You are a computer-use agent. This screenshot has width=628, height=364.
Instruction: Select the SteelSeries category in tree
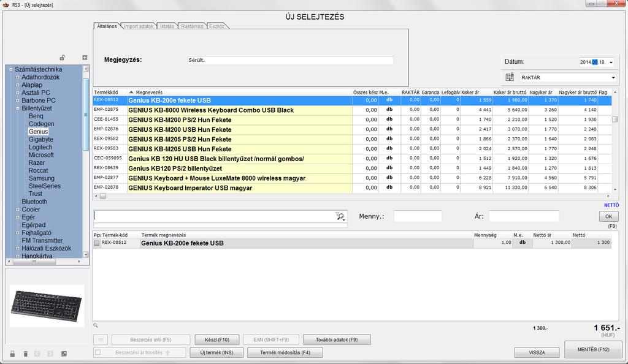(x=44, y=186)
